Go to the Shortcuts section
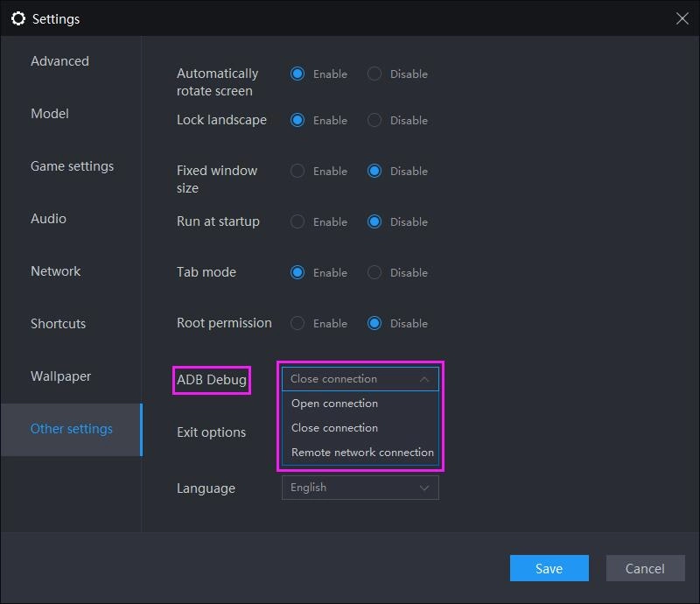 [58, 323]
